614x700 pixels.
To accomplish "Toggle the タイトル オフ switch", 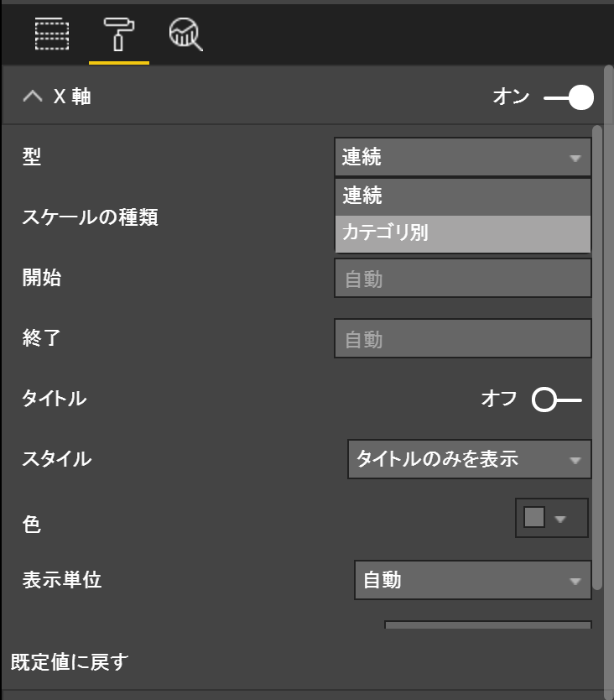I will [556, 400].
